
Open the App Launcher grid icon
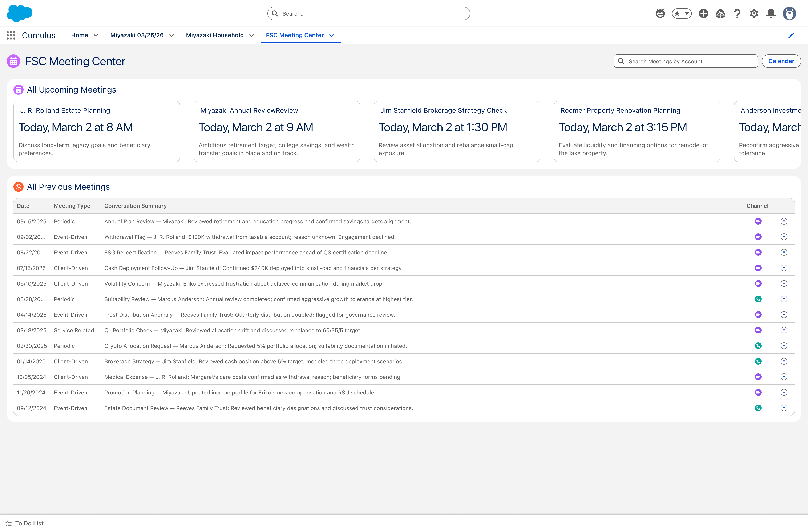pos(11,35)
